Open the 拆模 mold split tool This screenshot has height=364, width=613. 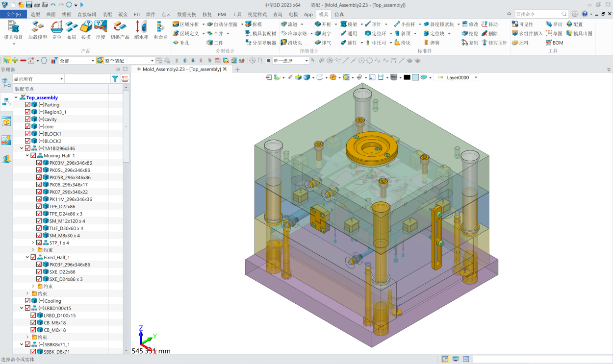click(254, 24)
